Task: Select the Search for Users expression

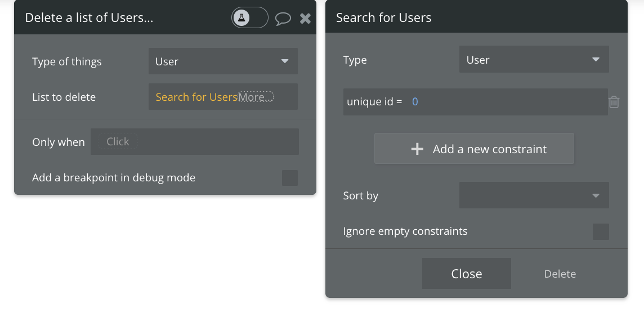Action: tap(196, 97)
